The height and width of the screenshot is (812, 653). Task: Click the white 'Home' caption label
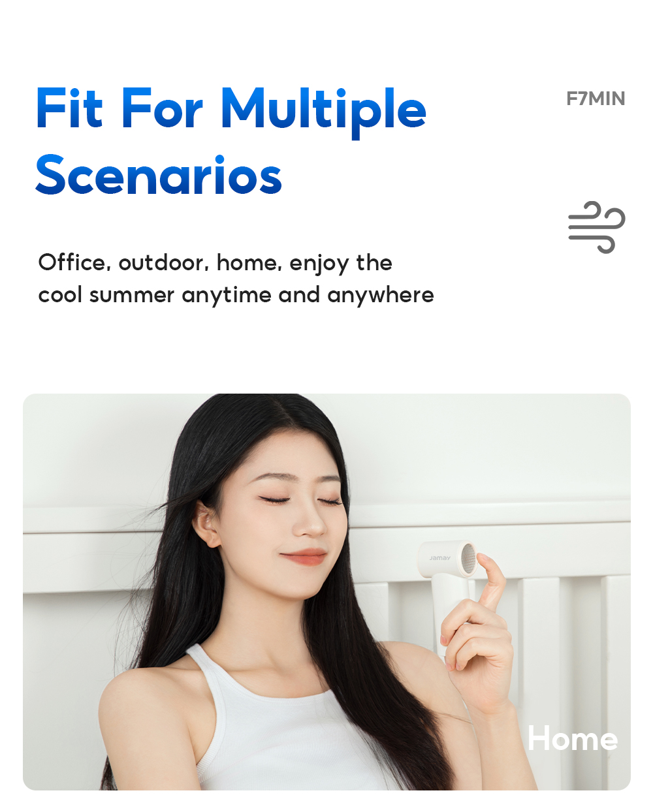point(573,738)
